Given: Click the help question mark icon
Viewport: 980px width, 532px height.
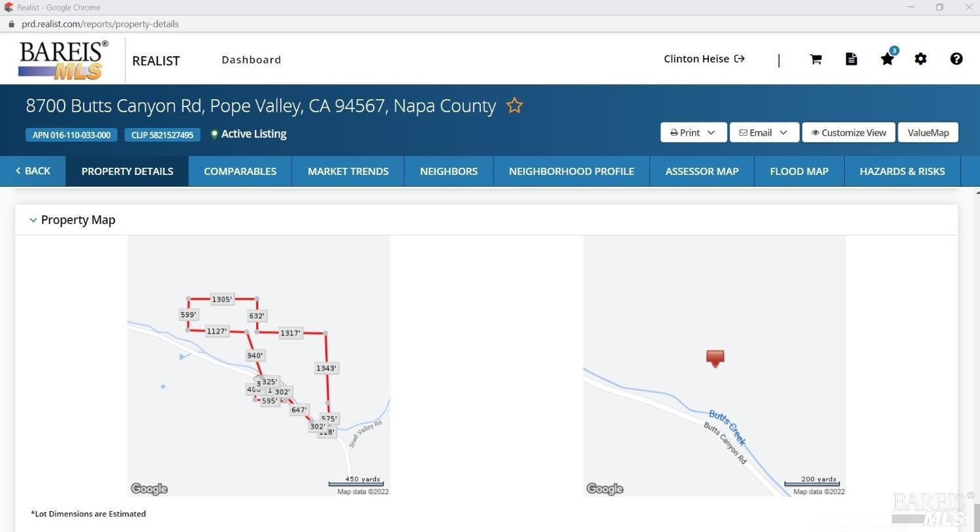Looking at the screenshot, I should click(956, 59).
